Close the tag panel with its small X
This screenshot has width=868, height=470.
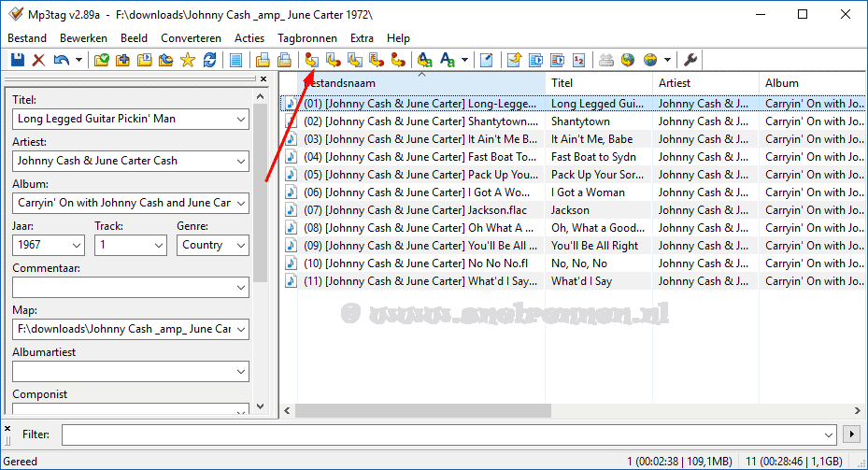263,79
